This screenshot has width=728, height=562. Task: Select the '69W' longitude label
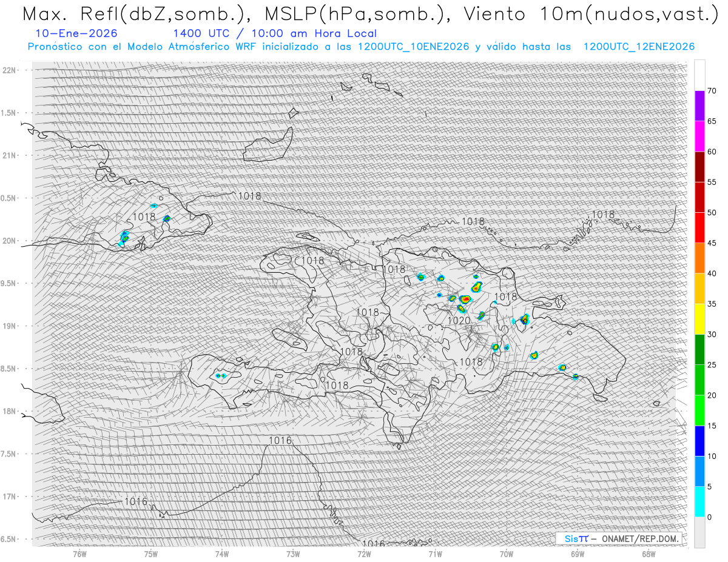click(x=578, y=554)
